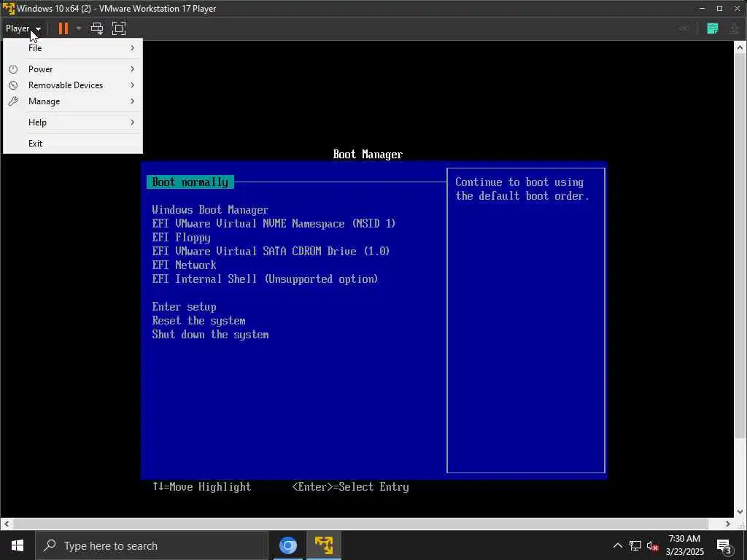Click the greyed-out device icon at the toolbar's far right
747x560 pixels.
tap(735, 28)
